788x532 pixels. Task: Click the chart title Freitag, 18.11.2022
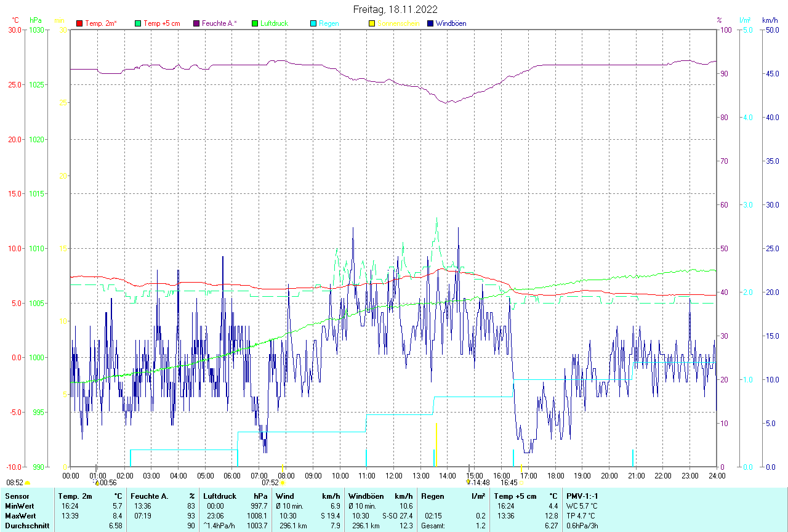[x=395, y=9]
